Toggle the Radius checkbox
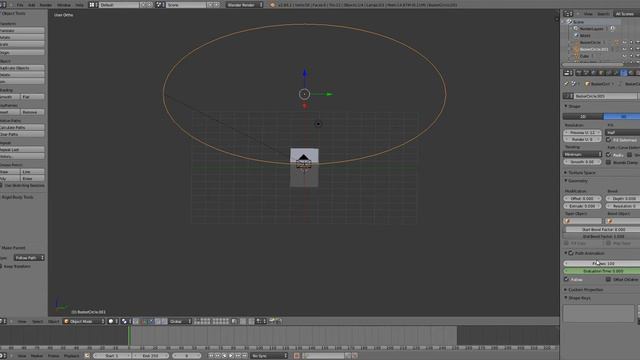 pos(608,155)
